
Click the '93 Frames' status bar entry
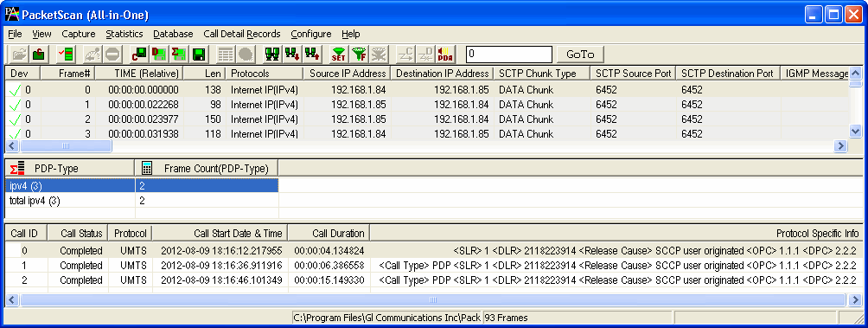click(x=578, y=318)
